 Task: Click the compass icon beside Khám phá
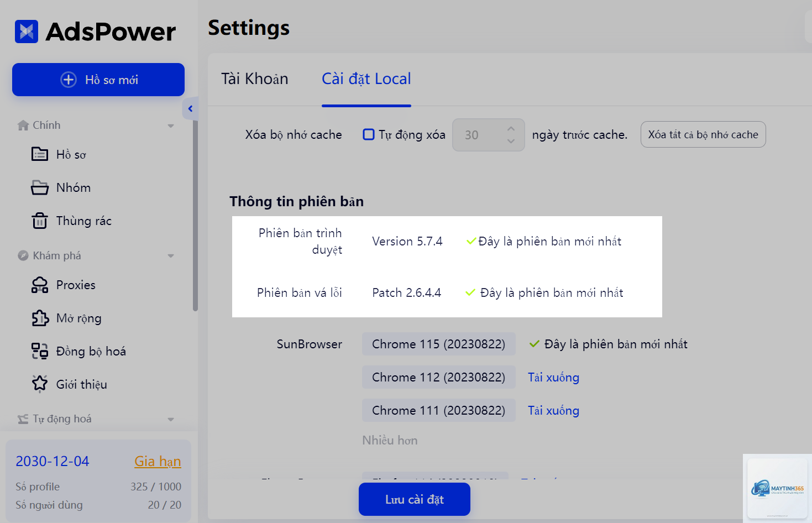pos(23,255)
